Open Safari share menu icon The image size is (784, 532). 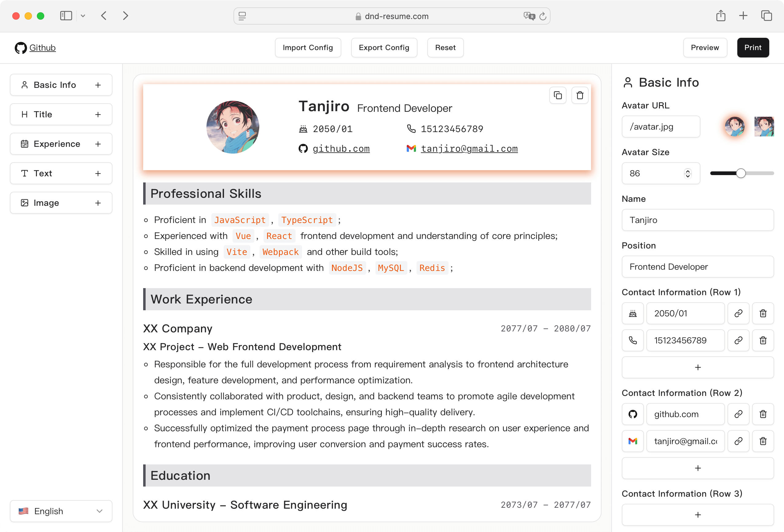click(721, 16)
